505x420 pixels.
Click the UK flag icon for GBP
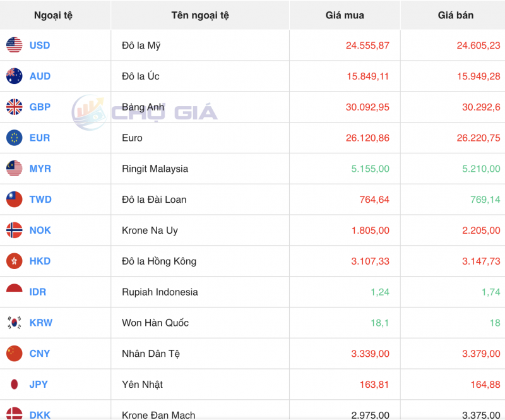[x=13, y=107]
